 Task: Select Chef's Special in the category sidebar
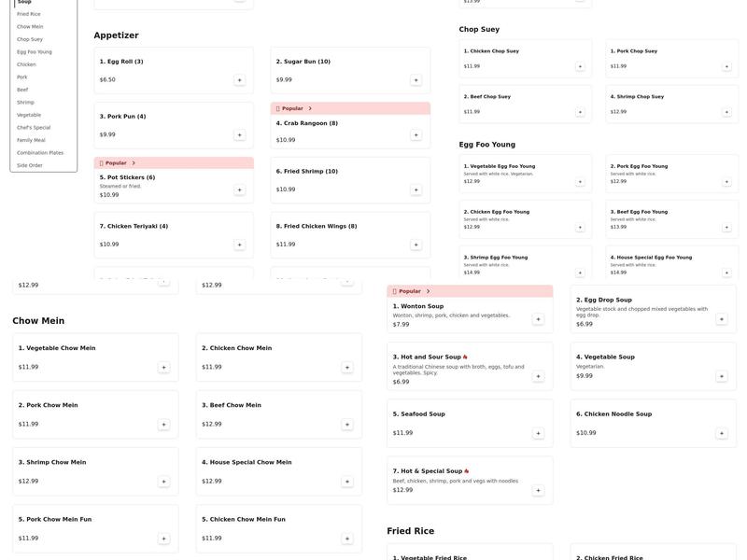tap(34, 128)
